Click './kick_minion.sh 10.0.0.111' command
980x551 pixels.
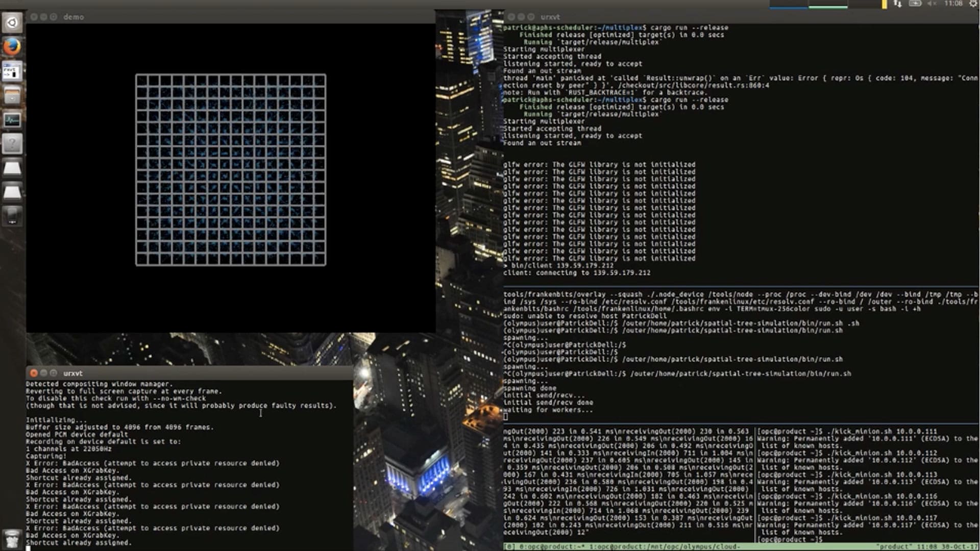[x=882, y=431]
